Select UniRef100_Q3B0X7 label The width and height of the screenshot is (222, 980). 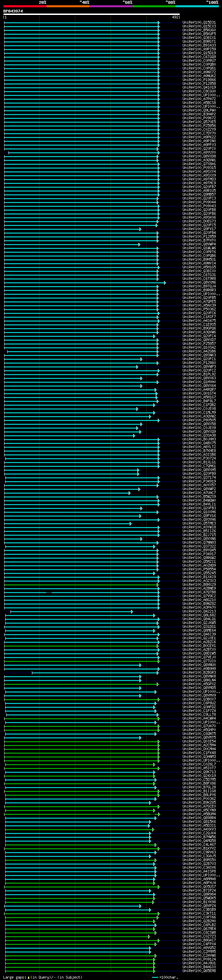[x=199, y=699]
